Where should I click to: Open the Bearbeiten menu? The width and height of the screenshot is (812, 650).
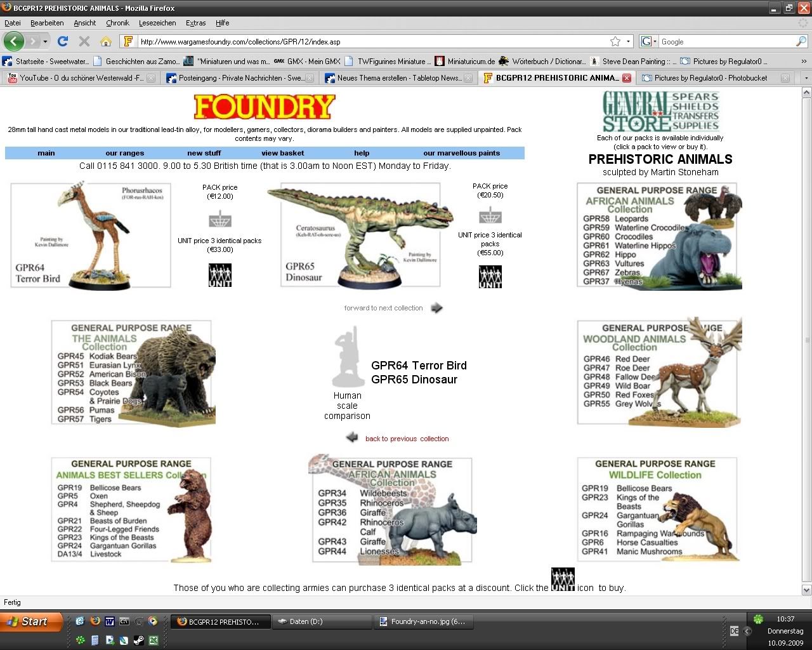(x=47, y=23)
